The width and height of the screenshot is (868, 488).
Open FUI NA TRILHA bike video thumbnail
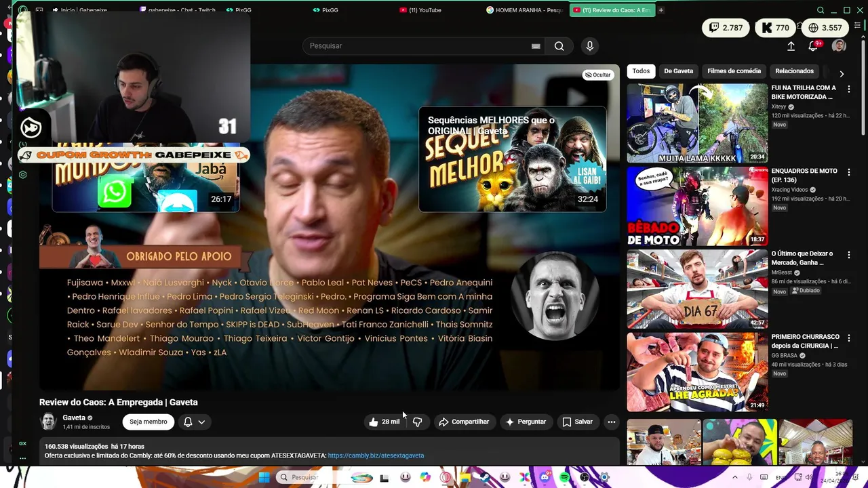tap(697, 123)
